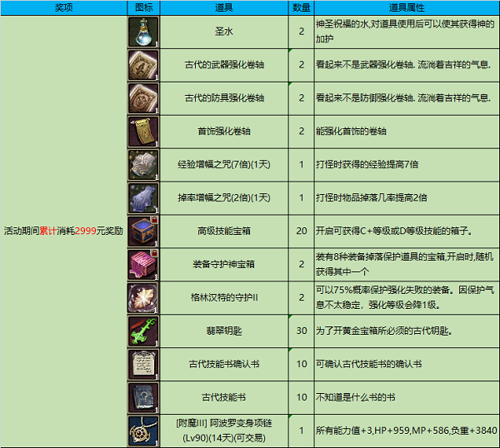Click the 古代技能书 book icon

(x=142, y=397)
